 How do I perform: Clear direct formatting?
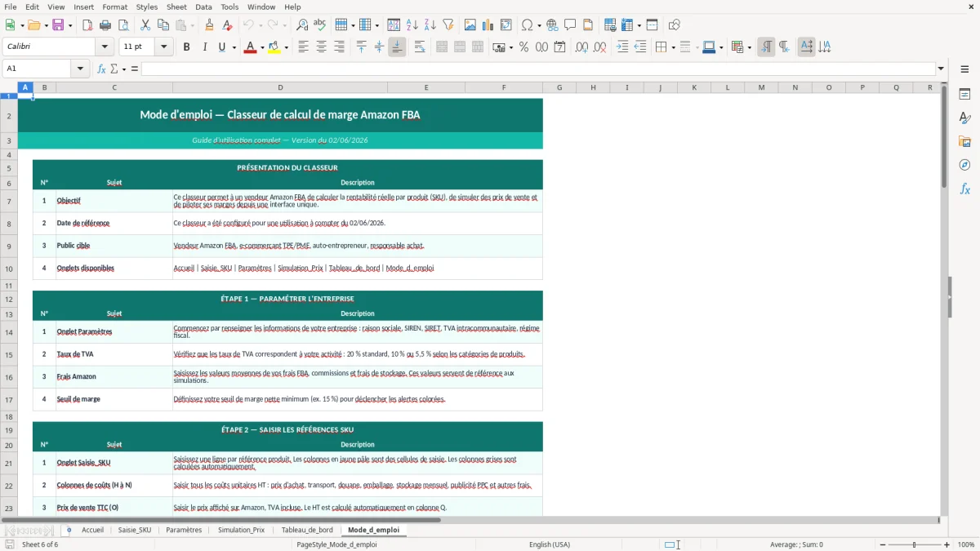point(228,25)
